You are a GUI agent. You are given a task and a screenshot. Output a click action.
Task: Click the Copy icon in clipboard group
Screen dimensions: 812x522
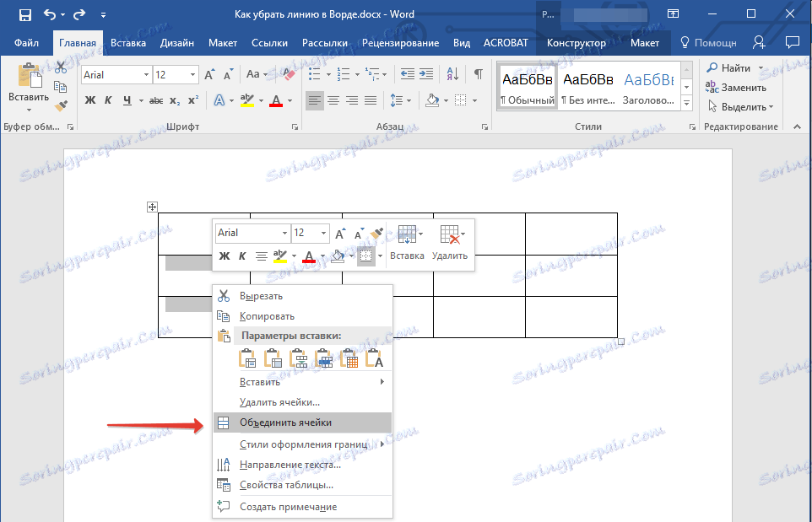coord(61,87)
